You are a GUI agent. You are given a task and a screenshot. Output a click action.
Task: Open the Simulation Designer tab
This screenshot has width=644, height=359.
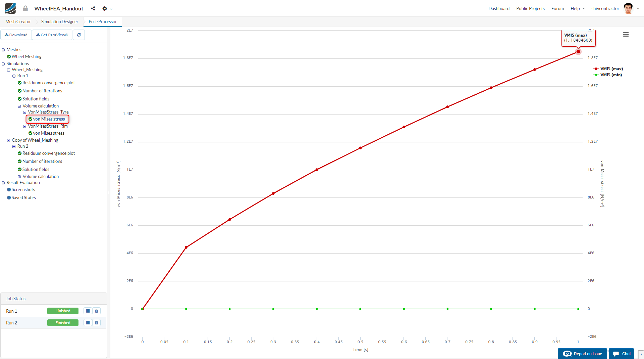60,21
